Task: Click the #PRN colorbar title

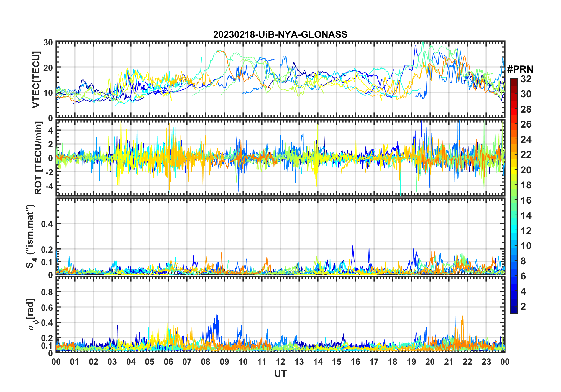Action: pyautogui.click(x=520, y=69)
